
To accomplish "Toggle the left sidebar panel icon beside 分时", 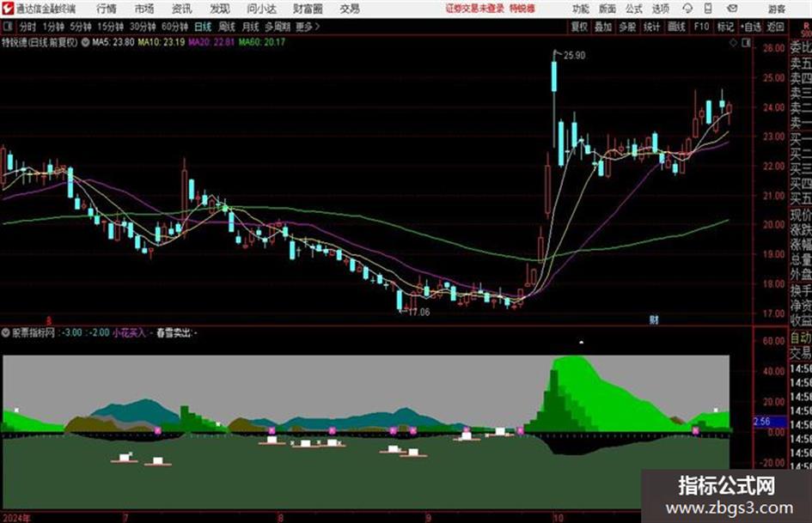I will click(x=8, y=27).
